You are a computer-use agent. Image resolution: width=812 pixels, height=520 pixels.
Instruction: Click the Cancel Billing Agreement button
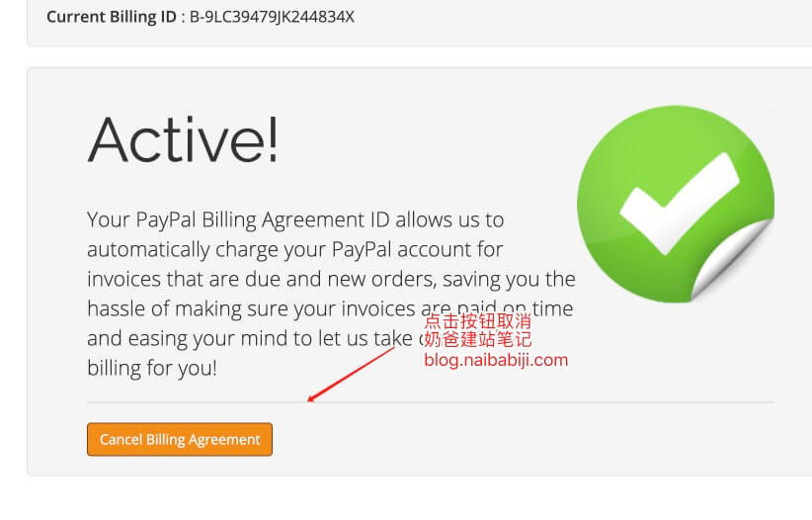pos(179,439)
